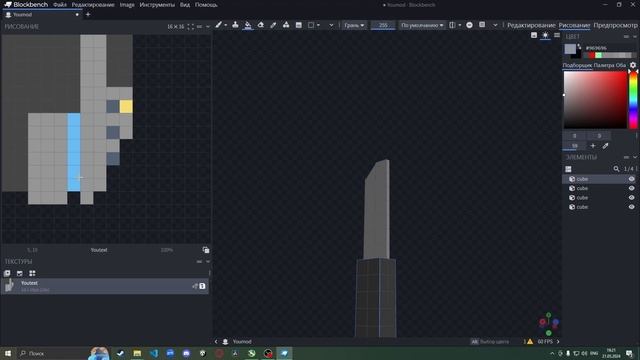Toggle viewport shading sun icon
The image size is (640, 360).
(x=545, y=35)
